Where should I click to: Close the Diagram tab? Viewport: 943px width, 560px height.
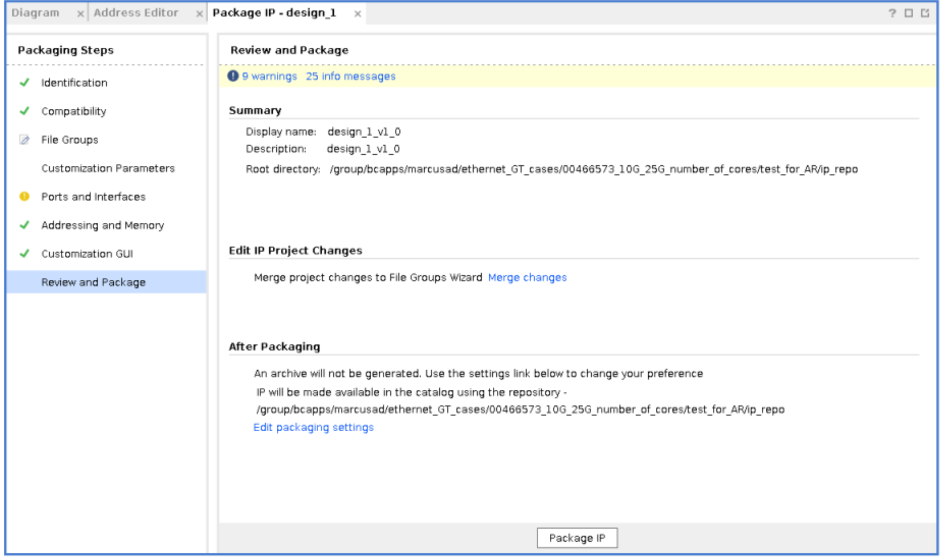(x=80, y=14)
